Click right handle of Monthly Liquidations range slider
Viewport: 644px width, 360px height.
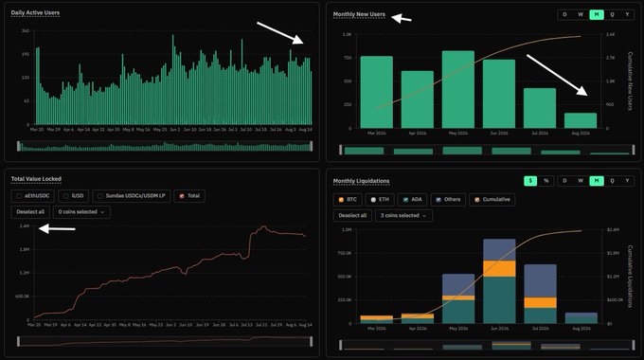634,345
